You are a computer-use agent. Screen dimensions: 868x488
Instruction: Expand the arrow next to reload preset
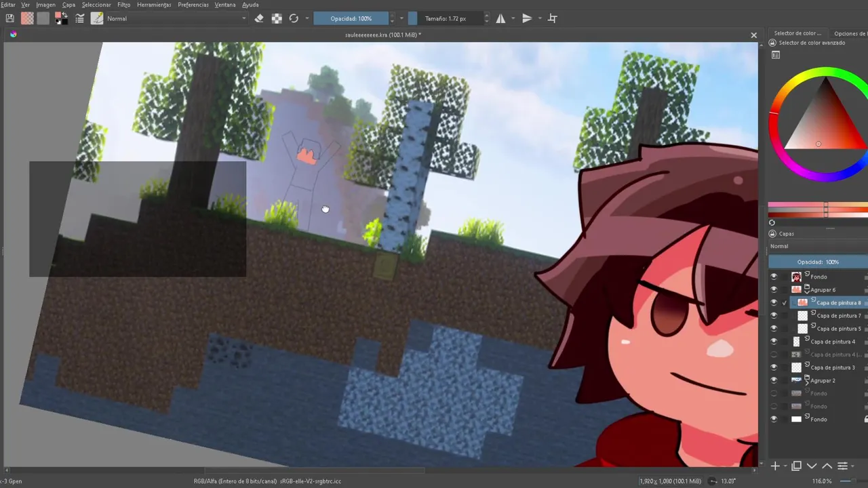(x=307, y=19)
